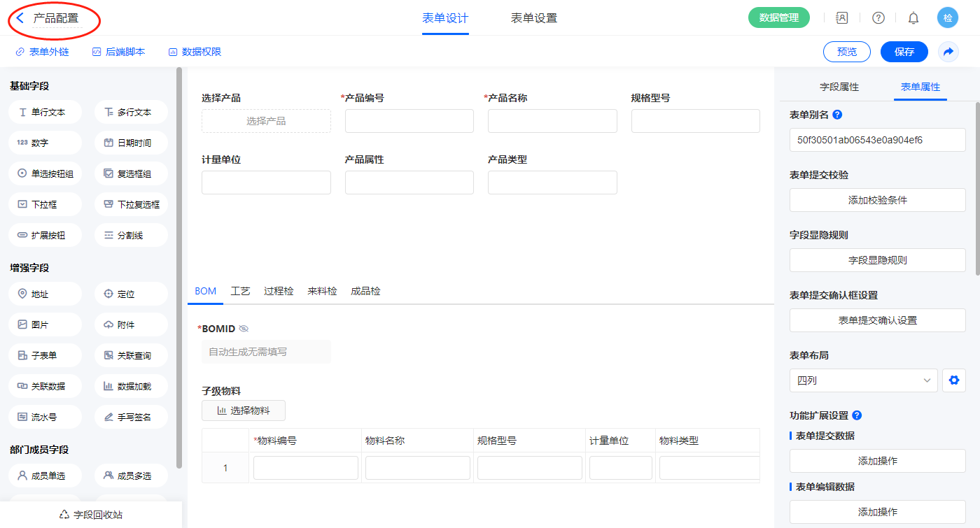
Task: Click the 数据管理 button
Action: (x=778, y=18)
